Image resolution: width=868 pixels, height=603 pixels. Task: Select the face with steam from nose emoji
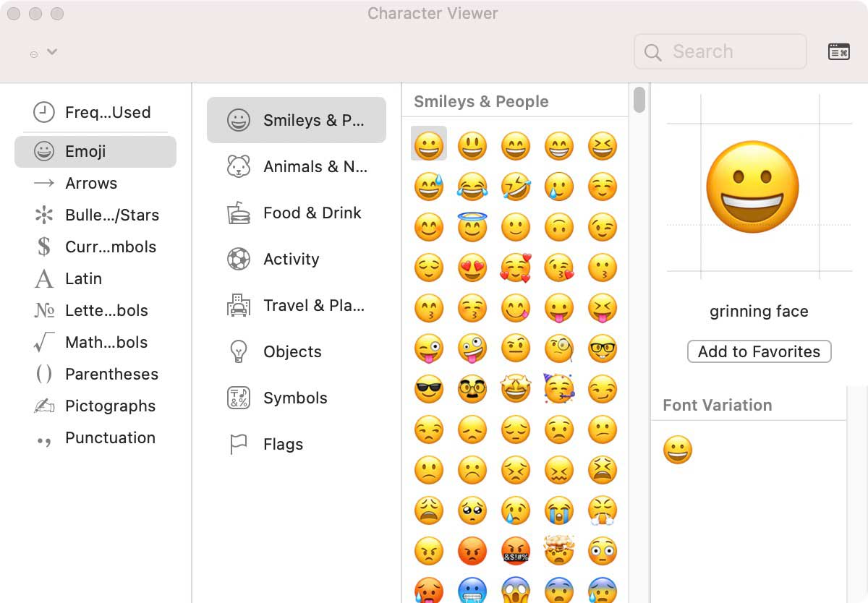click(x=603, y=511)
